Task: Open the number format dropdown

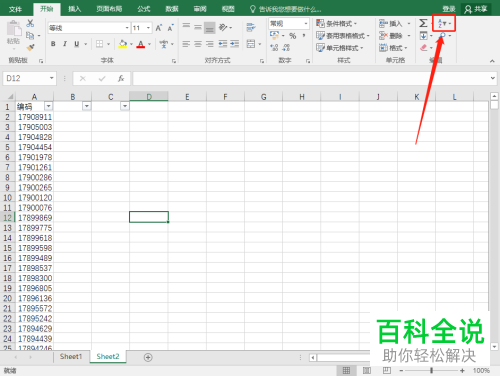Action: [305, 24]
